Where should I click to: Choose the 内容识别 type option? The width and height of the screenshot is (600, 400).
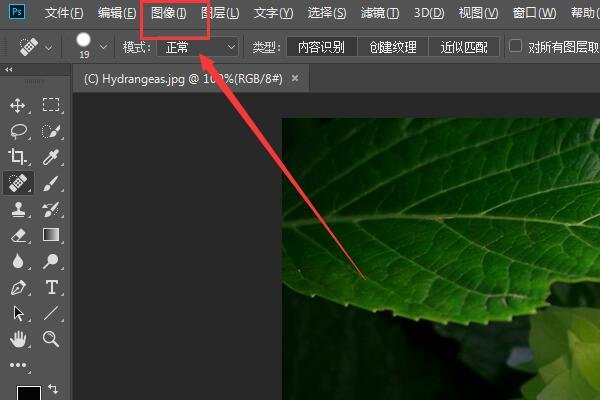click(x=321, y=47)
